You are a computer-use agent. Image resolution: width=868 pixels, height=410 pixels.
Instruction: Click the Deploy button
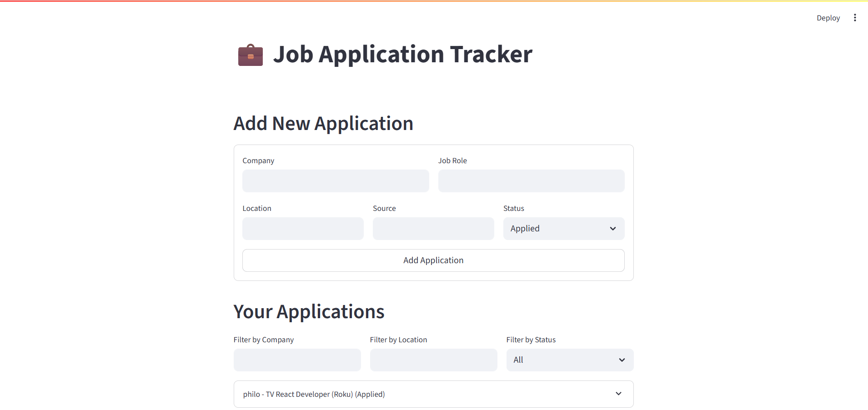tap(828, 18)
